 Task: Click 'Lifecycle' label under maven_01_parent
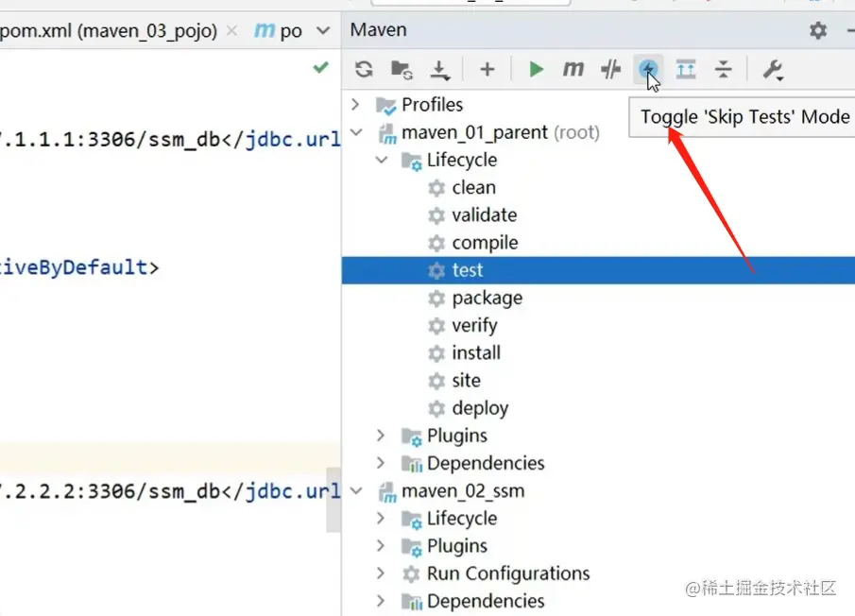tap(462, 160)
